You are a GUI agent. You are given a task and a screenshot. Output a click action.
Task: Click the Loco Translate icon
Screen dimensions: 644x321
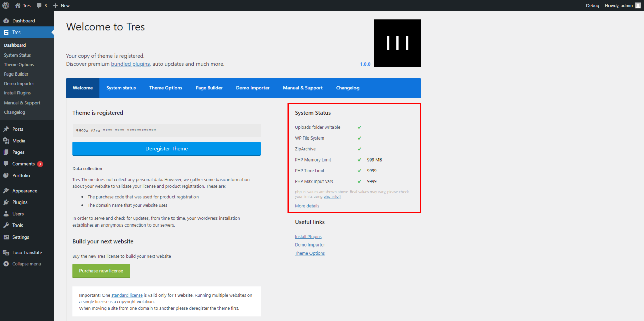pyautogui.click(x=6, y=252)
